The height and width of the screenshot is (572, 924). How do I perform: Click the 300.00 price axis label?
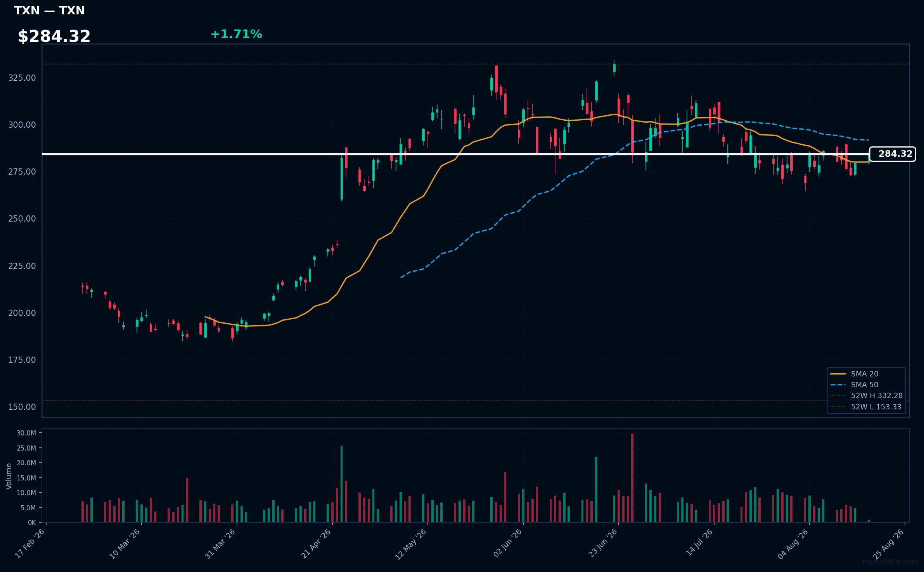pyautogui.click(x=22, y=125)
